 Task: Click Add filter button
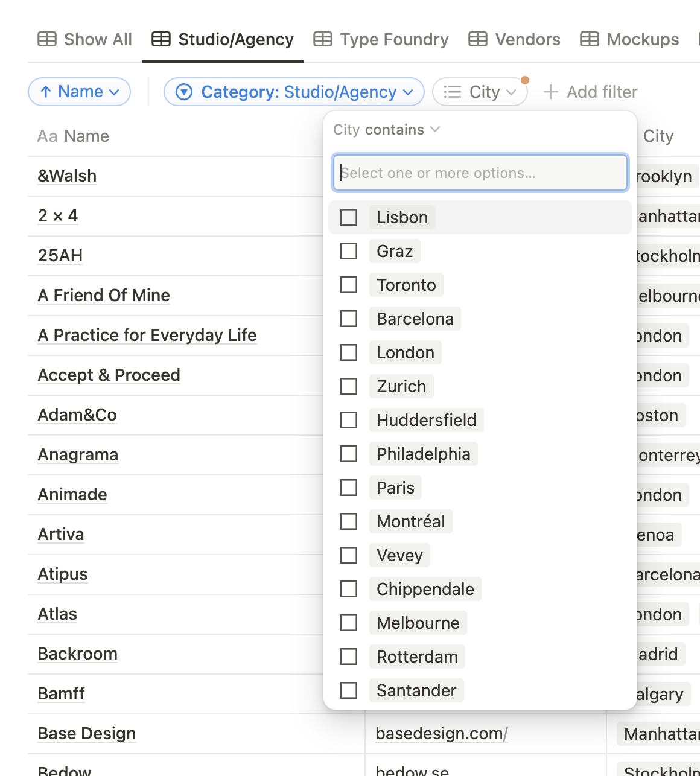tap(590, 92)
